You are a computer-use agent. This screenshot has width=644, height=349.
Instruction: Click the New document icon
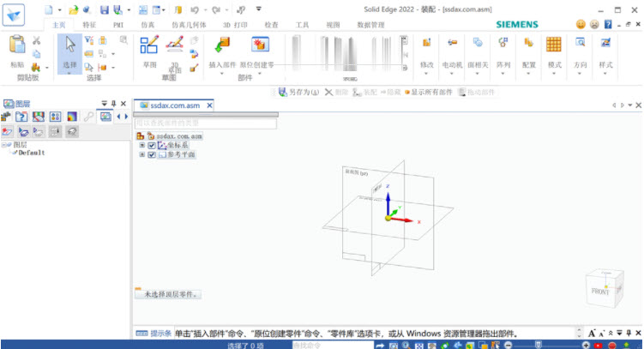[x=49, y=9]
